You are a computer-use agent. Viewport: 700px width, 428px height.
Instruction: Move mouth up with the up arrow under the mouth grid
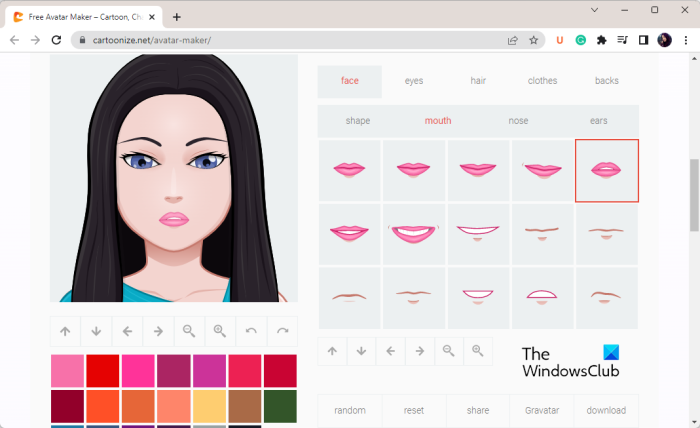tap(332, 351)
